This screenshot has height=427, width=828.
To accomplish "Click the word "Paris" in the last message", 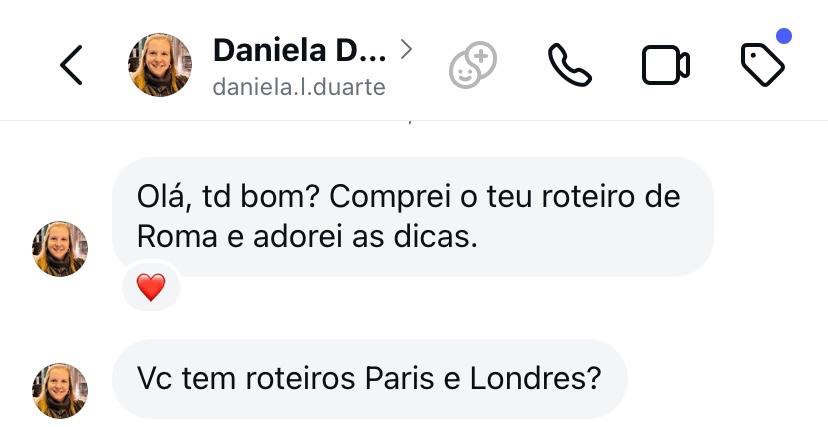I will pyautogui.click(x=398, y=380).
